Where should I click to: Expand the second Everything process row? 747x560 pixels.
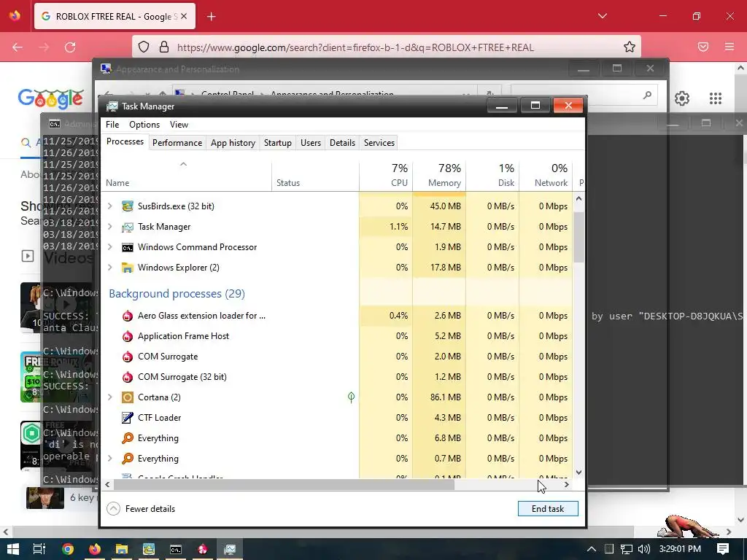(x=110, y=459)
